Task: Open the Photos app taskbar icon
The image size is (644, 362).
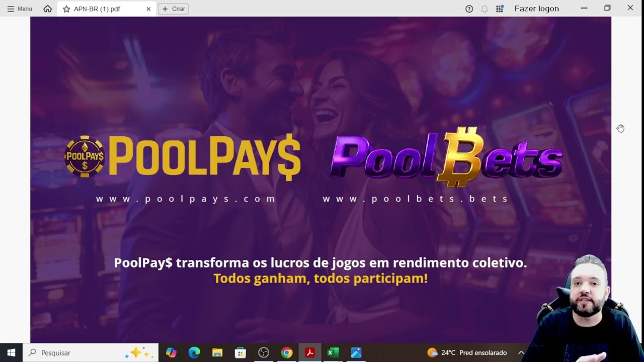Action: [356, 352]
